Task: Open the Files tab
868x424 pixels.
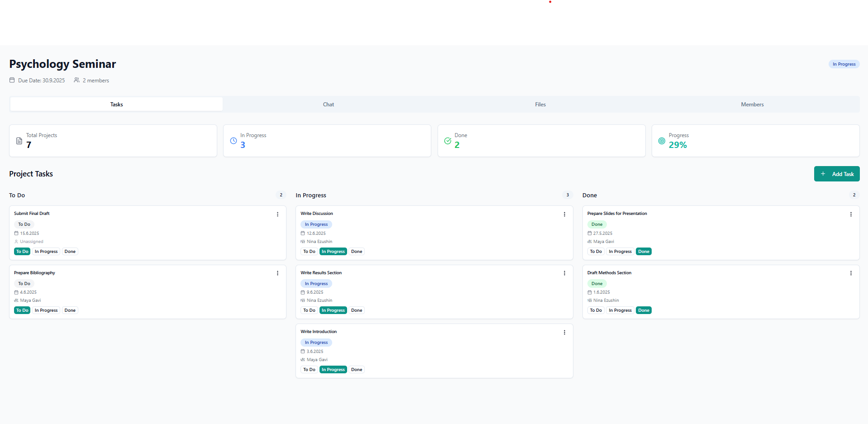Action: [540, 105]
